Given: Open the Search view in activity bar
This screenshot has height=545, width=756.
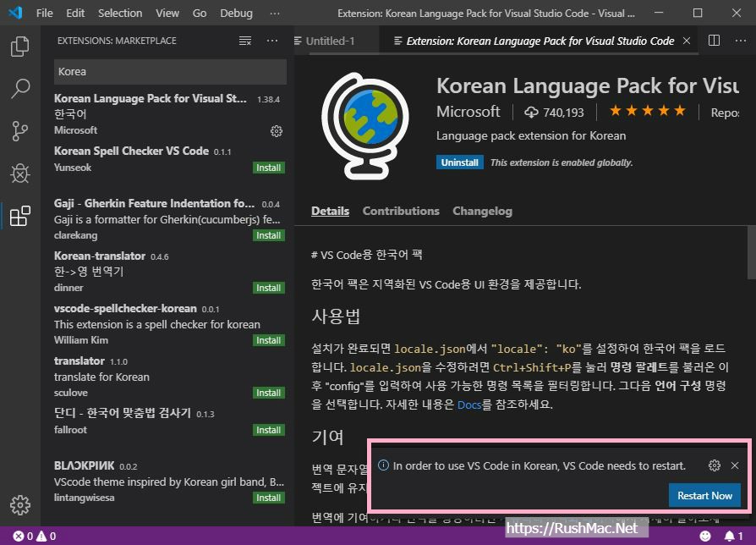Looking at the screenshot, I should 19,89.
